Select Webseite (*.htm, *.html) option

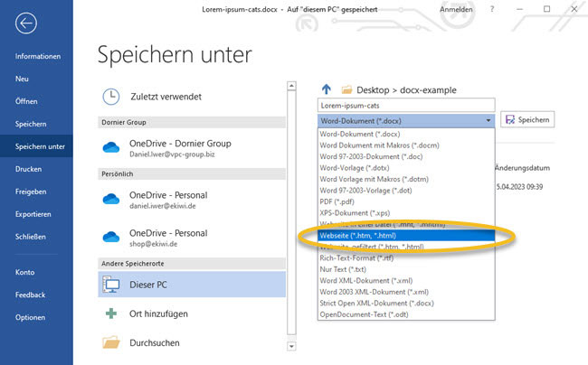pyautogui.click(x=406, y=236)
